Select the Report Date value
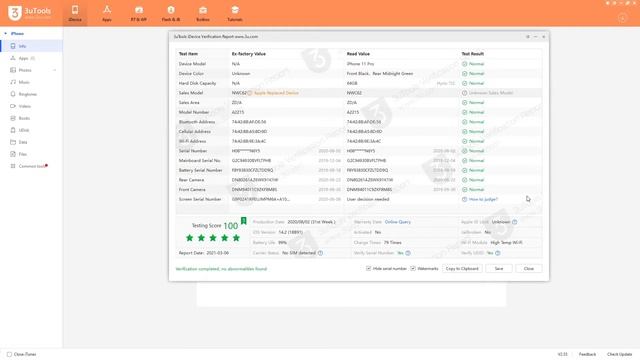640x360 pixels. click(217, 253)
